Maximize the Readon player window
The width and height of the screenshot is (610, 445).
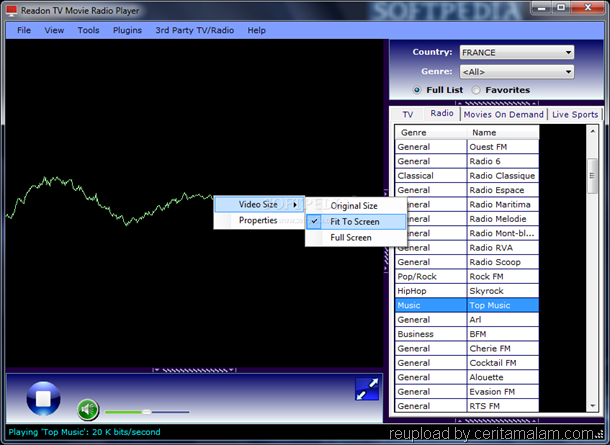(561, 8)
